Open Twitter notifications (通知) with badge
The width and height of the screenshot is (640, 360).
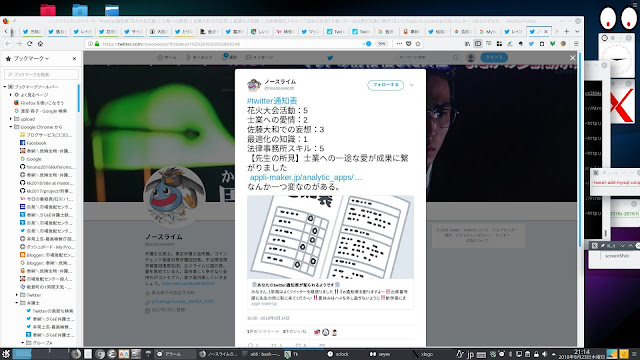(230, 58)
